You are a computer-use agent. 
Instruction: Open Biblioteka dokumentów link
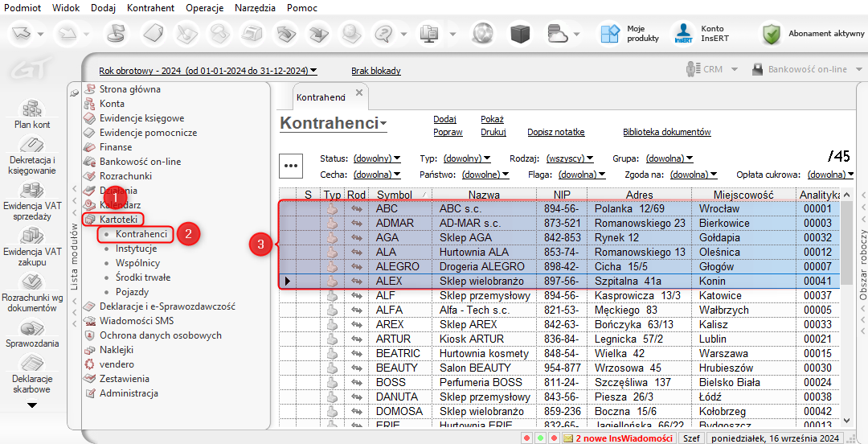click(x=666, y=132)
